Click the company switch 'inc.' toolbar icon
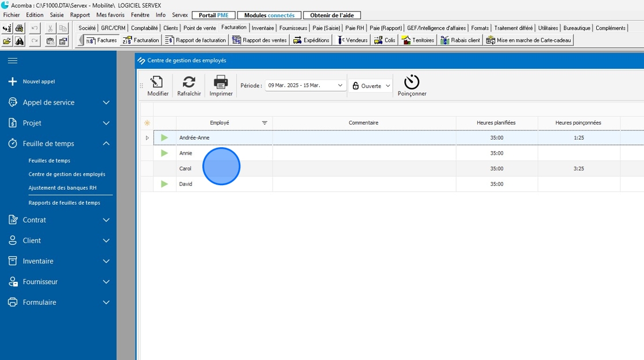This screenshot has width=644, height=360. tap(7, 28)
